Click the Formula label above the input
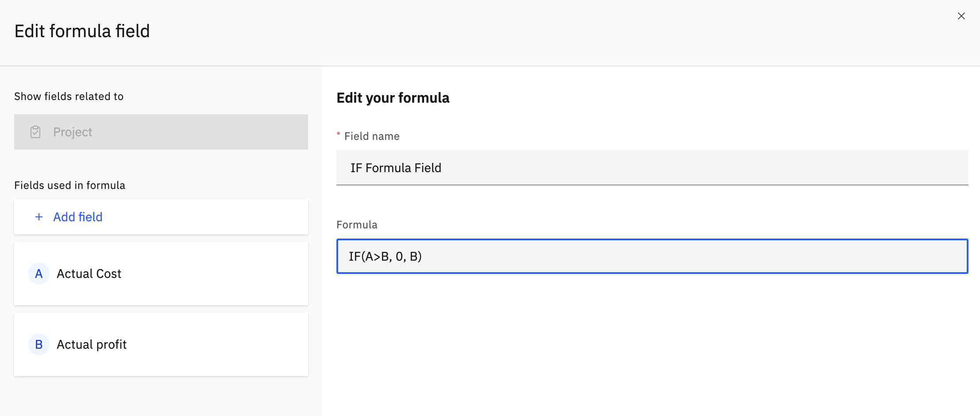Viewport: 980px width, 416px height. point(357,225)
